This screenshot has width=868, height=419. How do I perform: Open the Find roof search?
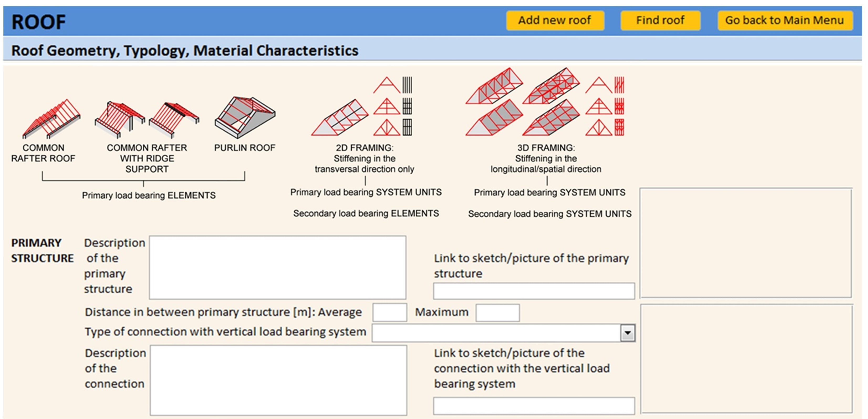point(660,21)
